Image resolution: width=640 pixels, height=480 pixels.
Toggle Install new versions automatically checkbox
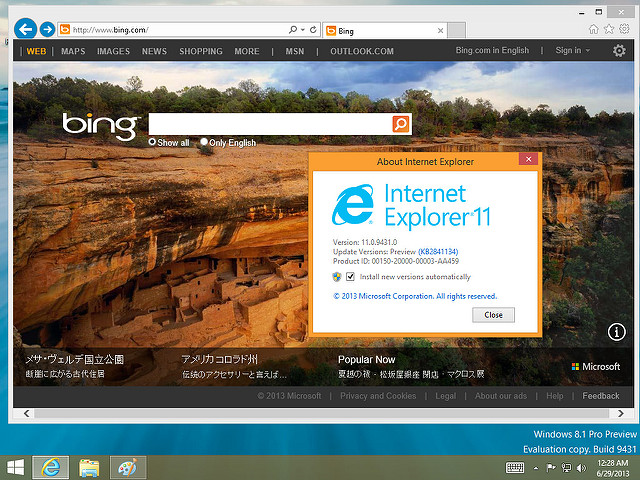(350, 277)
